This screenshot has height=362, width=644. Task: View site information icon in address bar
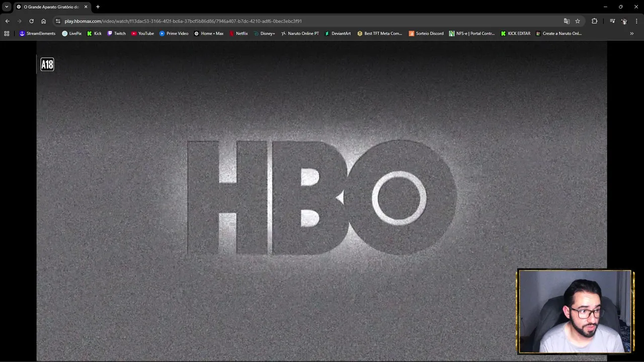point(58,21)
